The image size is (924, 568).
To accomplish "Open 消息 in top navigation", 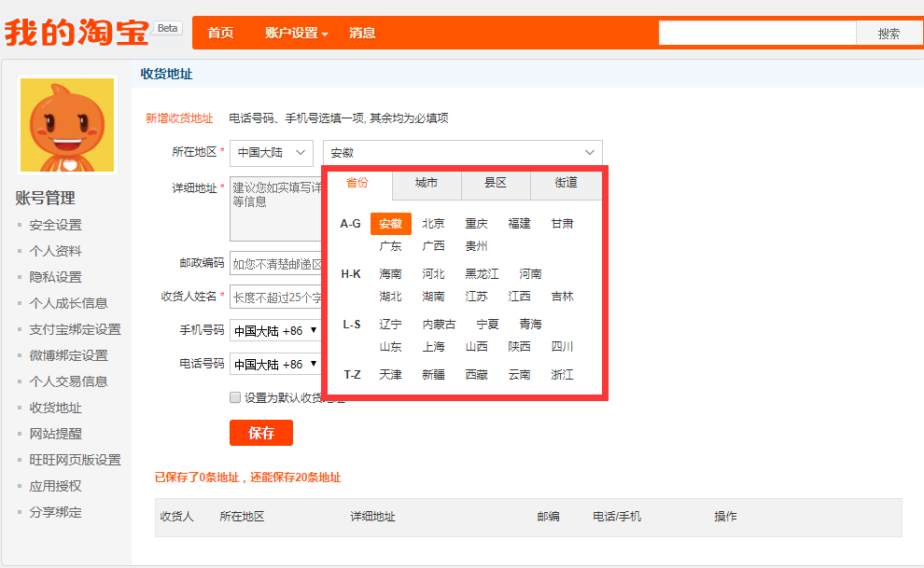I will click(x=362, y=33).
